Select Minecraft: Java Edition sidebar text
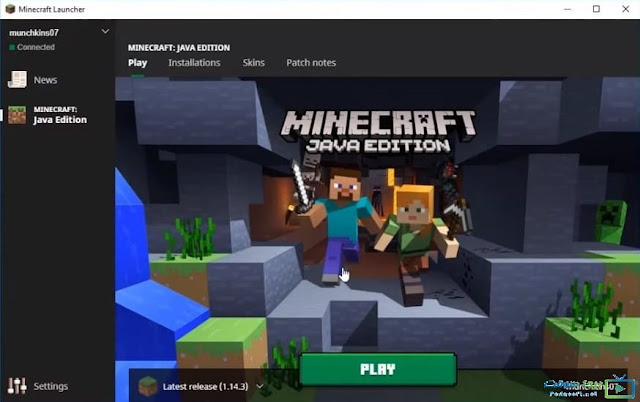The width and height of the screenshot is (640, 402). (60, 115)
